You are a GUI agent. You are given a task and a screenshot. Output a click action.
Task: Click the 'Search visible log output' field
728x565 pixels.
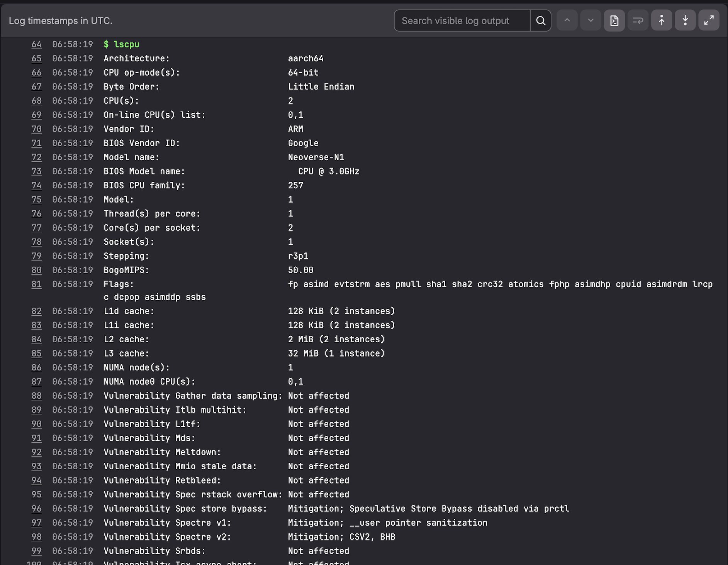click(462, 20)
